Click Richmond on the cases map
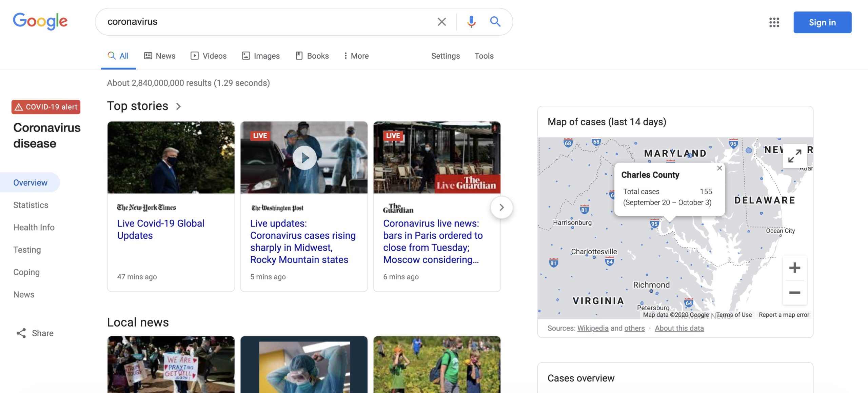Image resolution: width=868 pixels, height=393 pixels. [651, 285]
